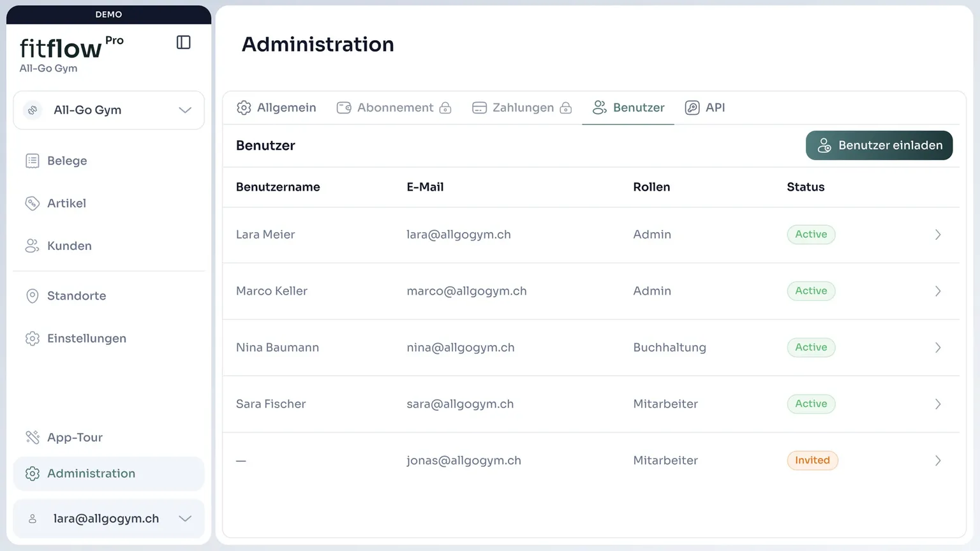Click Benutzer einladen button

[x=879, y=145]
